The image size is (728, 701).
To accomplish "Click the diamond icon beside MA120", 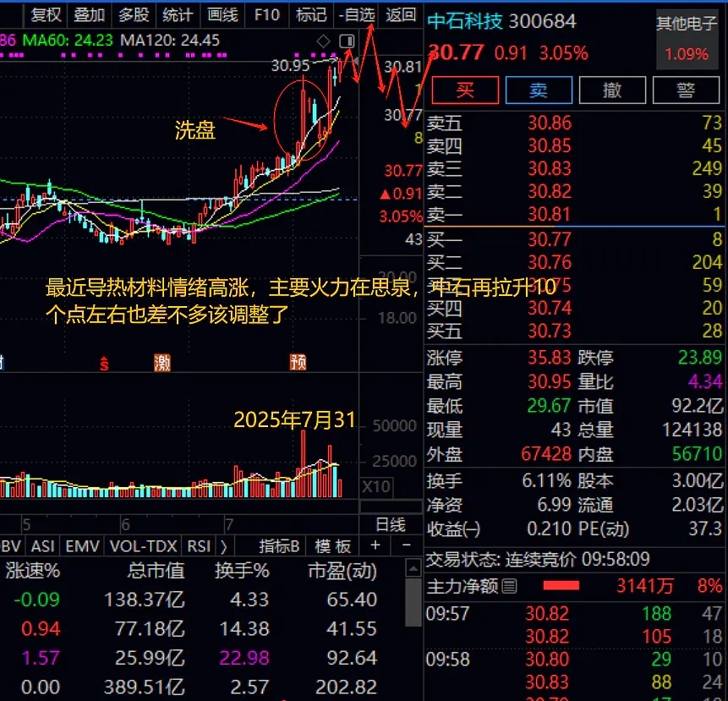I will [x=323, y=41].
